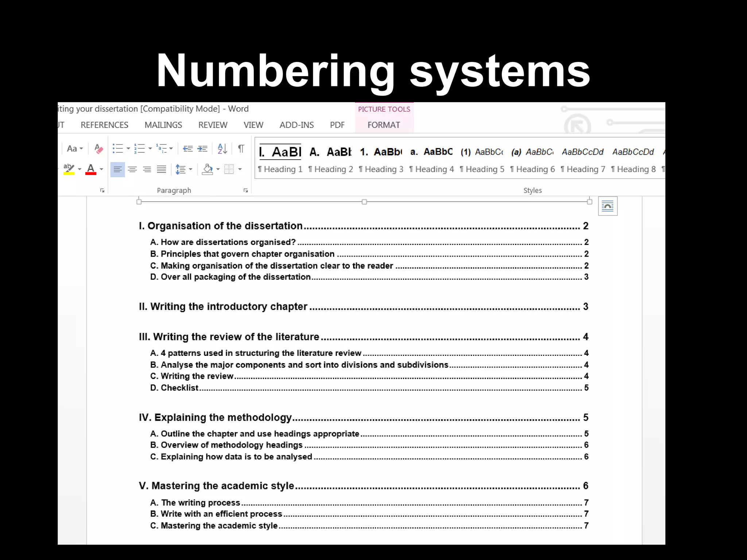Select the picture's top-right resize handle
747x560 pixels.
(x=589, y=202)
